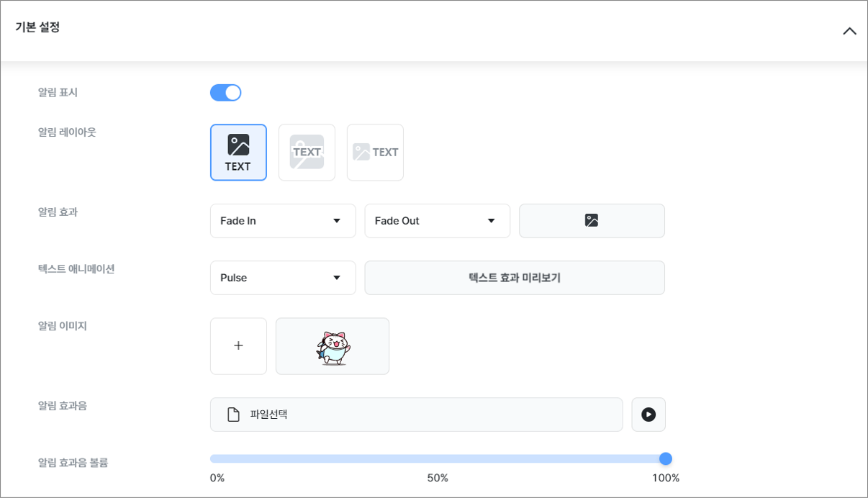Open the Fade Out effect dropdown

437,221
